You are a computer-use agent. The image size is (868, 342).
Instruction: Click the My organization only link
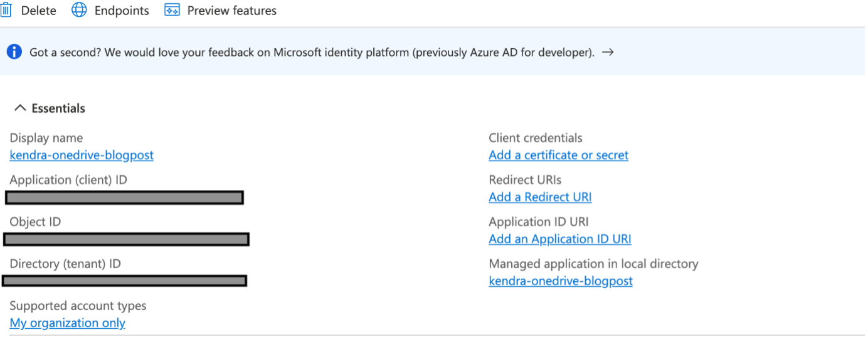(67, 323)
